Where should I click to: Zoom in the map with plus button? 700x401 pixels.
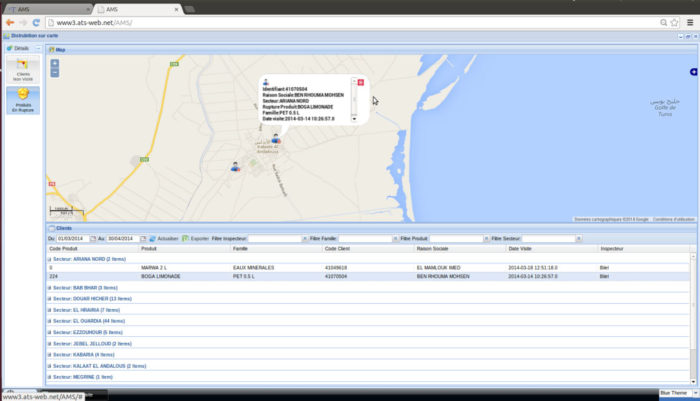click(54, 63)
